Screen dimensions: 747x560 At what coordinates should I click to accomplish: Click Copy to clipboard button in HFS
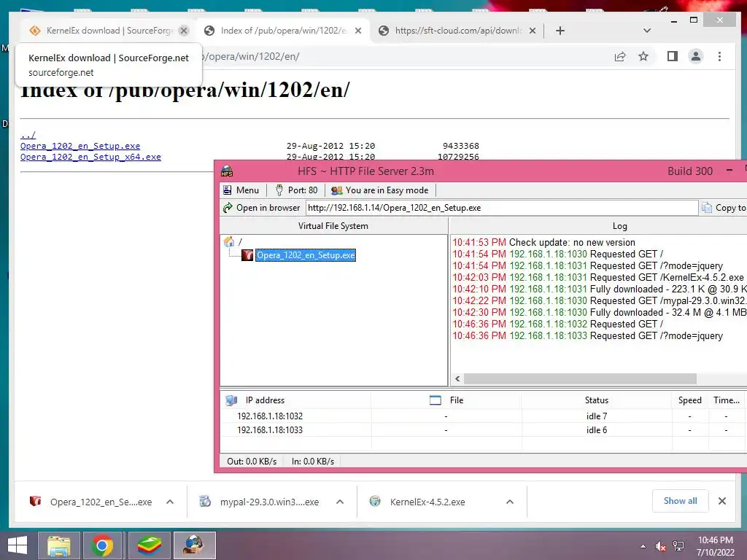(x=724, y=208)
